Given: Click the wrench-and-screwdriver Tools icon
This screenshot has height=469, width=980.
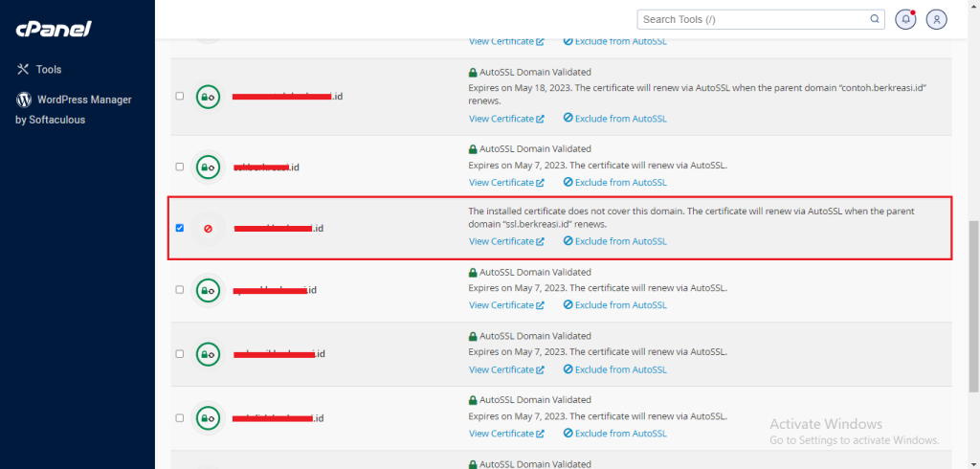Looking at the screenshot, I should (23, 70).
